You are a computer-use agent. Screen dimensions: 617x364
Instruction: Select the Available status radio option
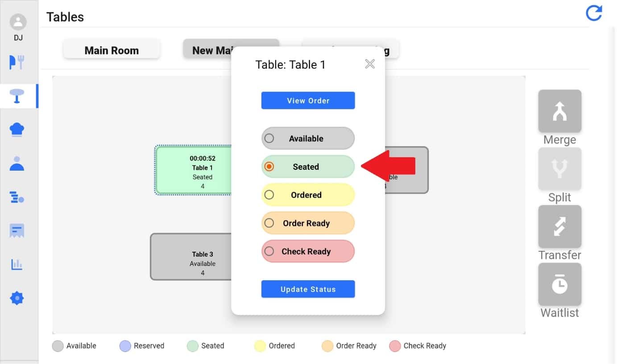click(x=308, y=139)
